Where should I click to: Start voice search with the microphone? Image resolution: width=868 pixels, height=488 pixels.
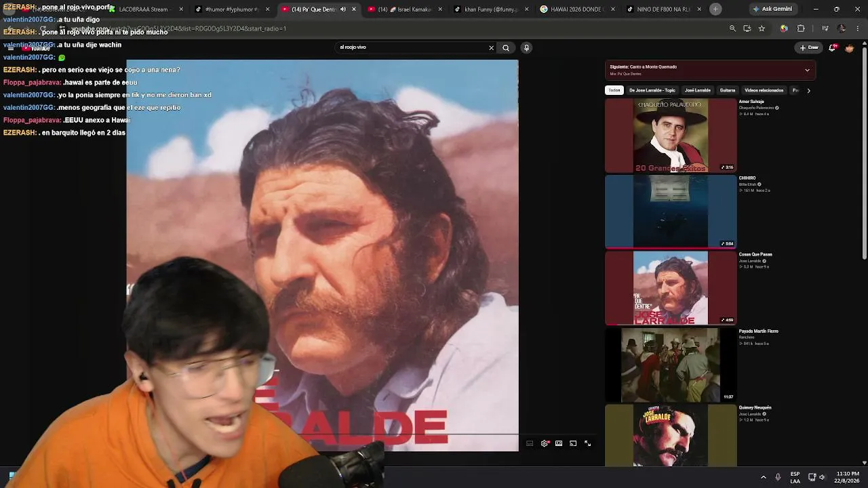pyautogui.click(x=526, y=47)
